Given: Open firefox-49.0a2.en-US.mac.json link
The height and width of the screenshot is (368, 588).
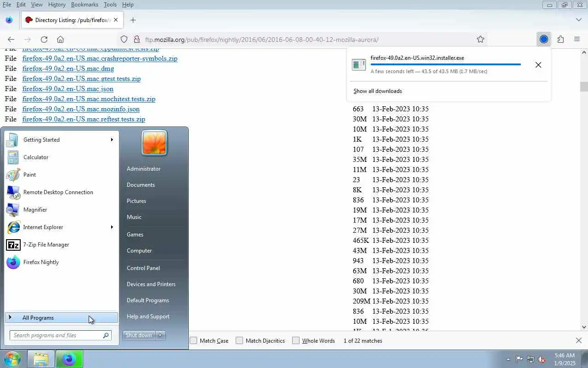Looking at the screenshot, I should 68,89.
